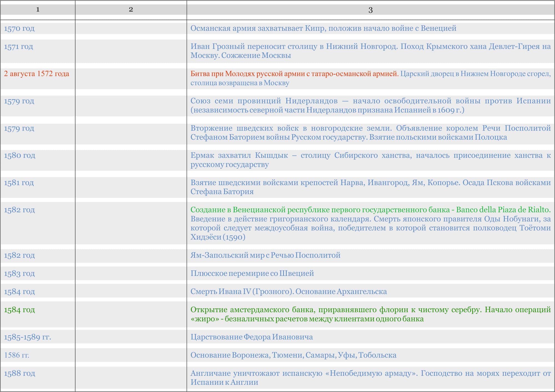The image size is (555, 392).
Task: Select '1579 год' beside Вторжение шведских войск
Action: pos(19,128)
